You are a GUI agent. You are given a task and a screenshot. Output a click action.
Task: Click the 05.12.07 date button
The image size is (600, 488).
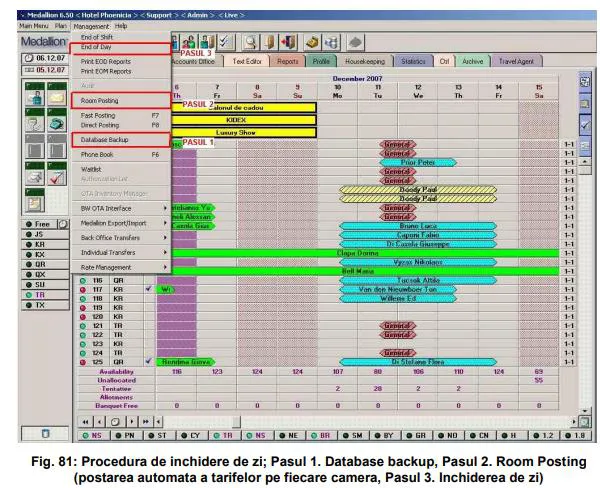click(45, 70)
